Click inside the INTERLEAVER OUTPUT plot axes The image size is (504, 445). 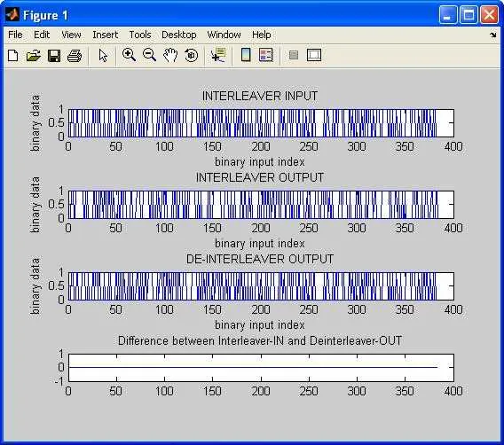(x=261, y=205)
